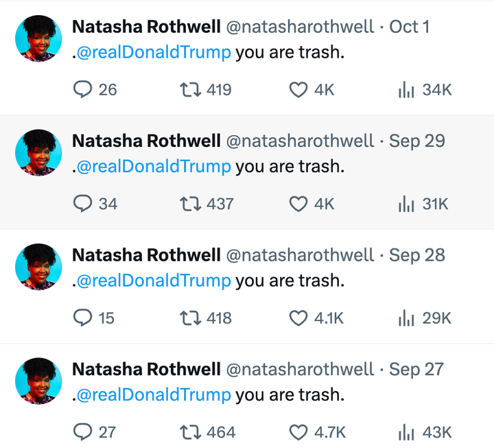
Task: Like the Oct 1 tweet
Action: (298, 89)
